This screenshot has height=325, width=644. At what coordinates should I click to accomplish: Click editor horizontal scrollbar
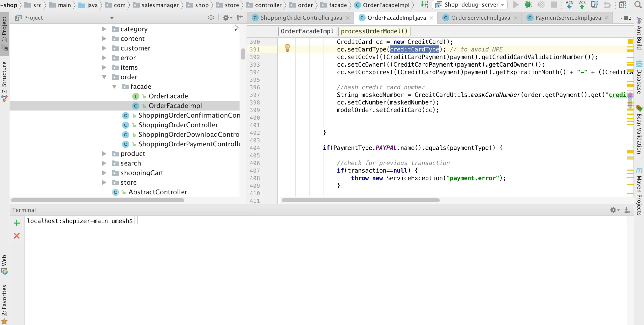pyautogui.click(x=361, y=200)
